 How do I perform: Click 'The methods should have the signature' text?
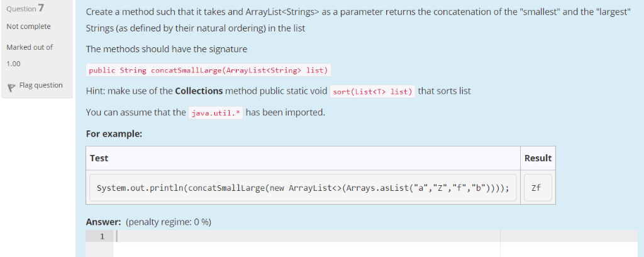click(x=166, y=49)
